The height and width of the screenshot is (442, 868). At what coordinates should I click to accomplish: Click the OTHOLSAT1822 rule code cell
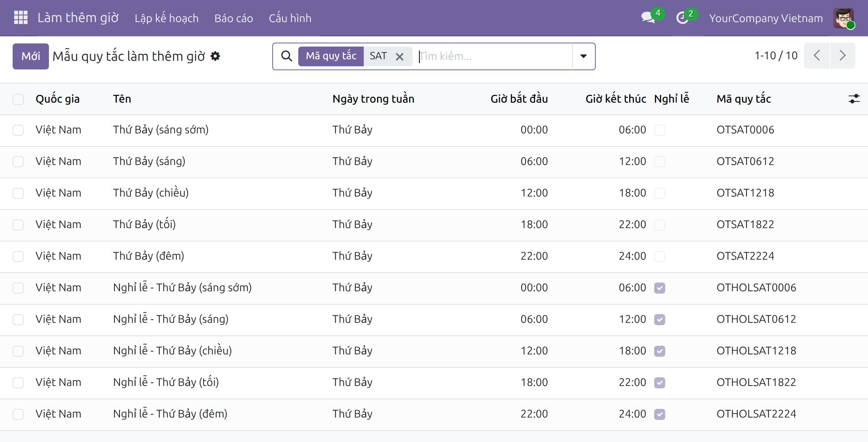tap(756, 382)
